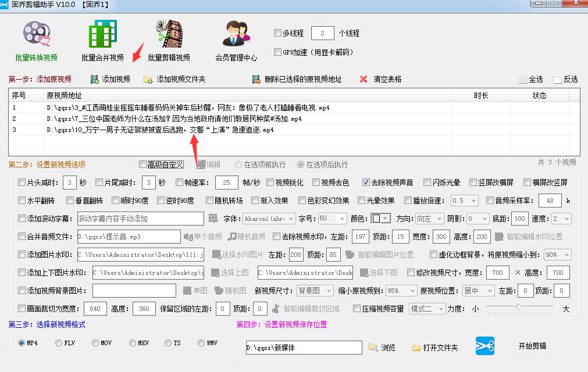Open the 方向 向左 dropdown
The image size is (588, 372).
(430, 219)
